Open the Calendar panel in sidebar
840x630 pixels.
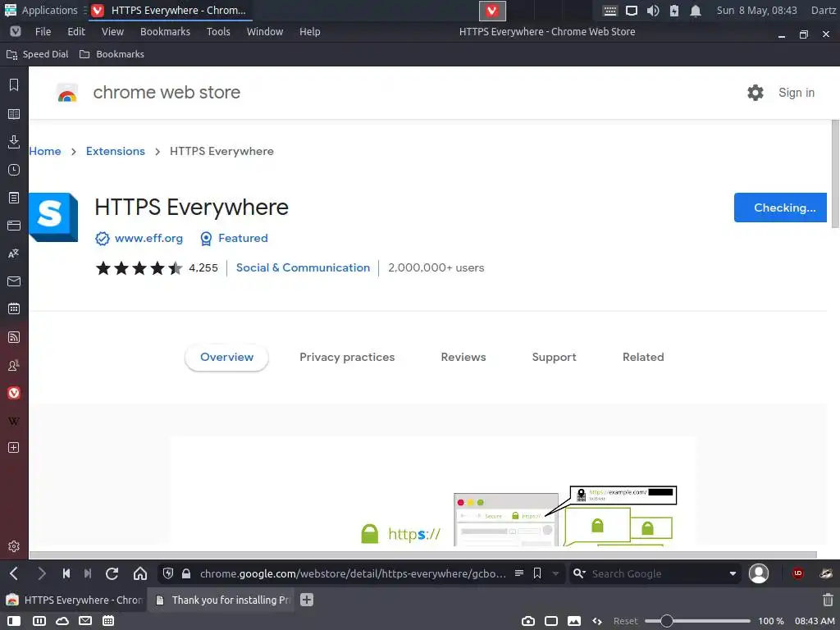[x=14, y=309]
